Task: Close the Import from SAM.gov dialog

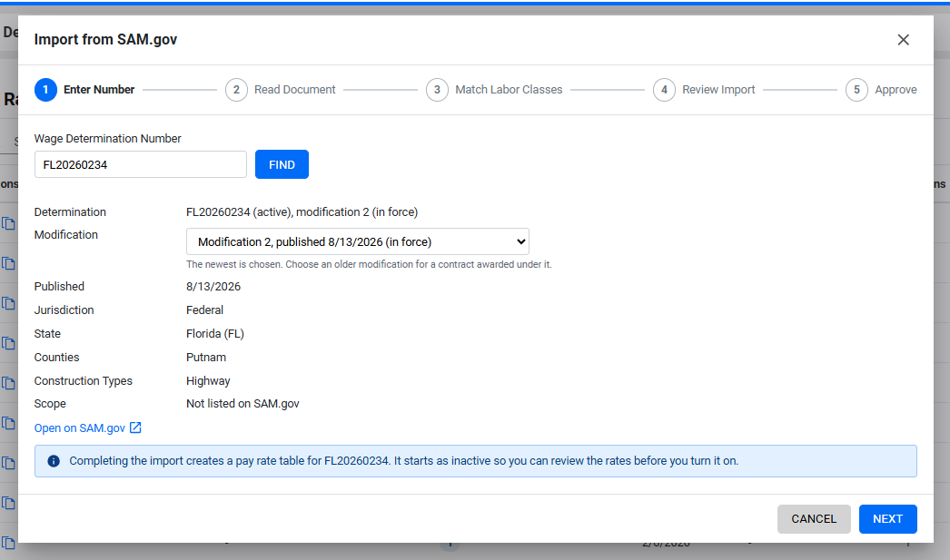Action: [903, 40]
